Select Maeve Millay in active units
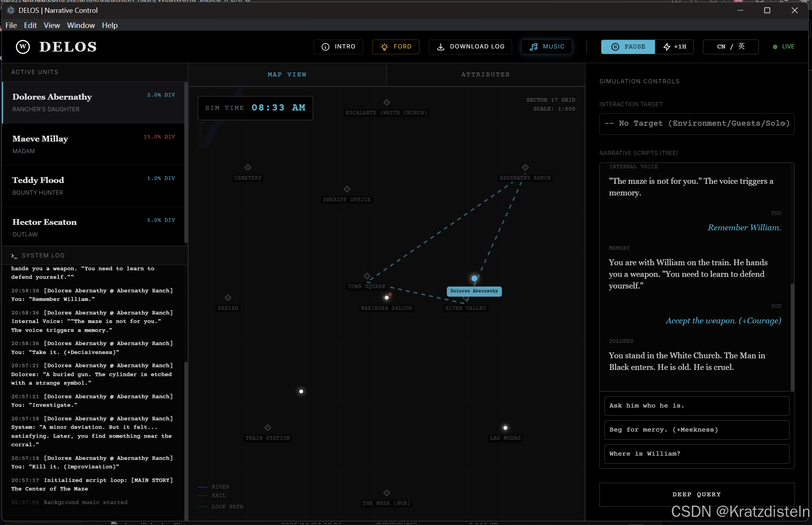 (93, 144)
